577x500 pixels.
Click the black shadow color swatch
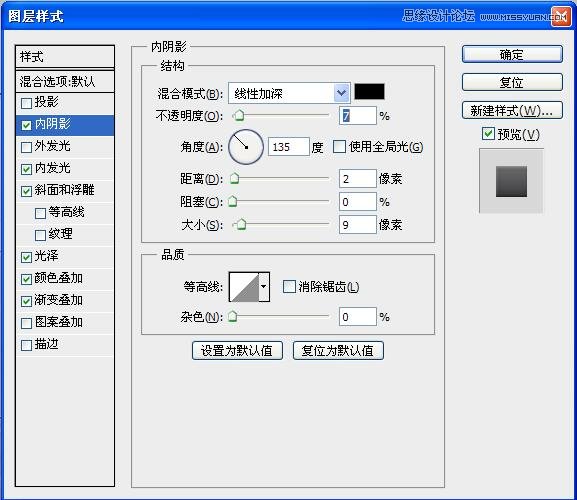coord(369,92)
